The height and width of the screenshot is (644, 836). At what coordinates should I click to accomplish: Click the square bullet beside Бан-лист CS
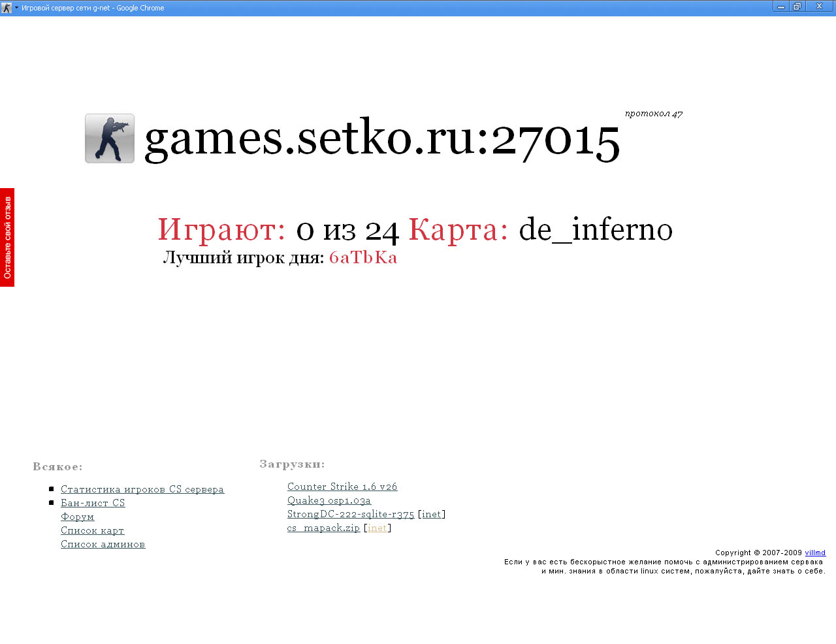(50, 502)
